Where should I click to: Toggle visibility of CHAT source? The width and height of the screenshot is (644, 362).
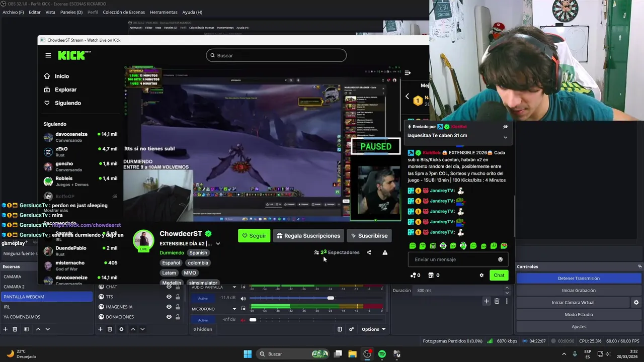[169, 287]
